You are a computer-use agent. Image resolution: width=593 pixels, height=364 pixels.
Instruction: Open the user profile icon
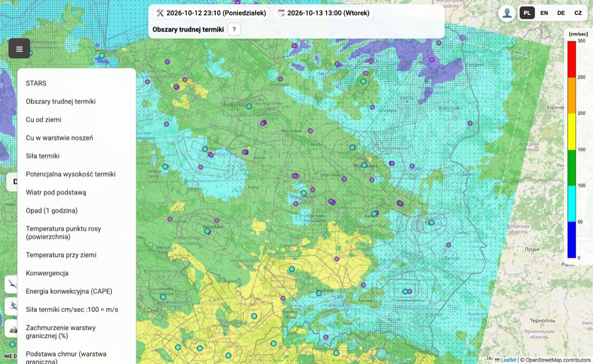(507, 13)
